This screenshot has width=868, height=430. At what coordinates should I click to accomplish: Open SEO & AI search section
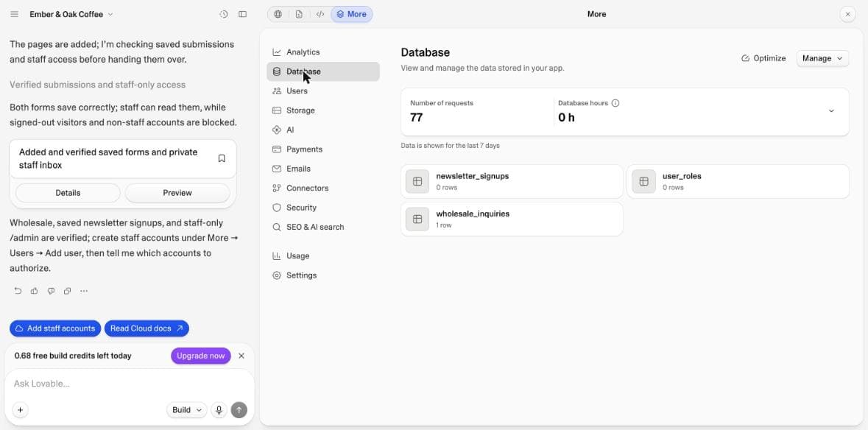coord(323,227)
